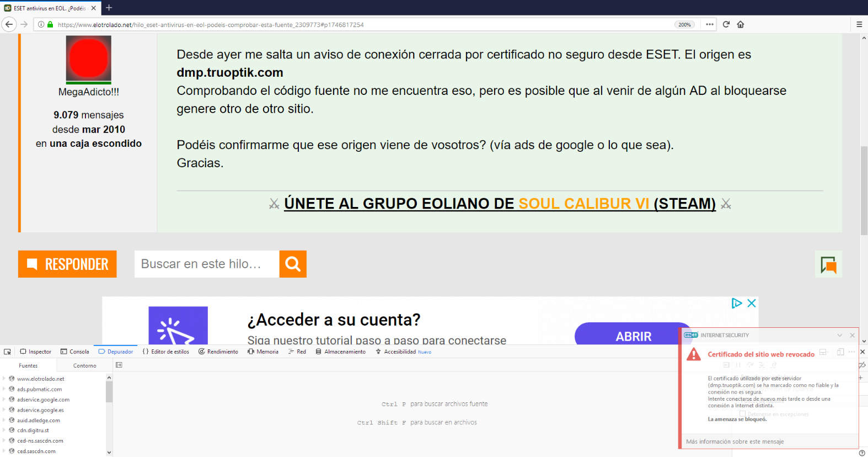Image resolution: width=868 pixels, height=457 pixels.
Task: Close the developer tools panel
Action: tap(863, 352)
